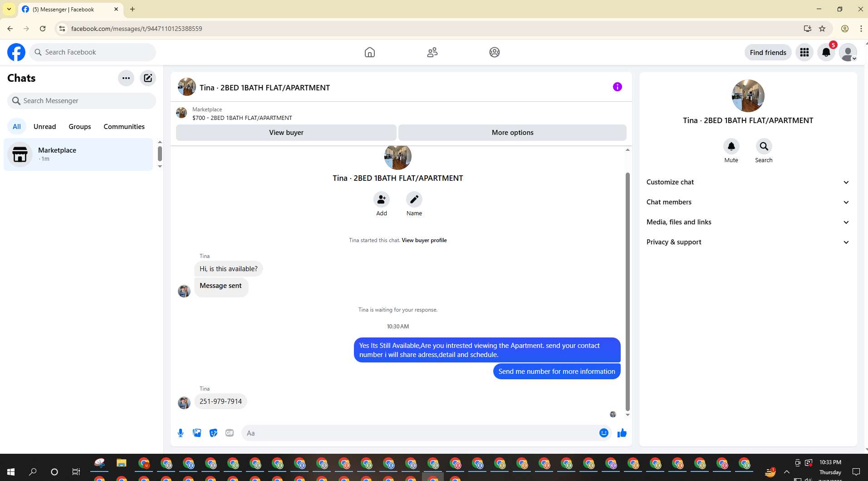Open Windows taskbar search
The width and height of the screenshot is (868, 481).
(x=33, y=472)
